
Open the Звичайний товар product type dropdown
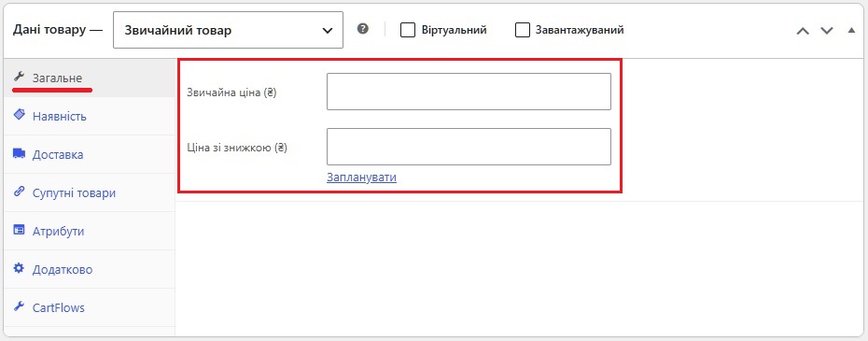[x=228, y=30]
